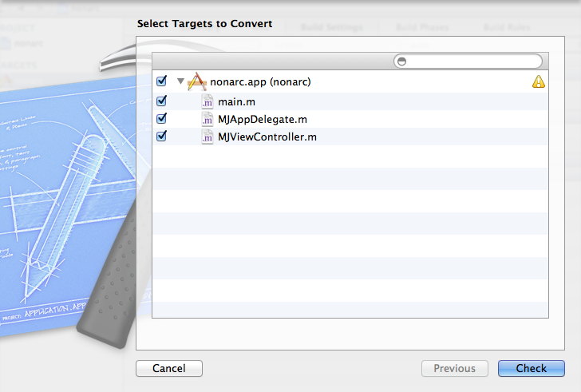
Task: Deselect the MJViewController.m checkbox
Action: tap(162, 137)
